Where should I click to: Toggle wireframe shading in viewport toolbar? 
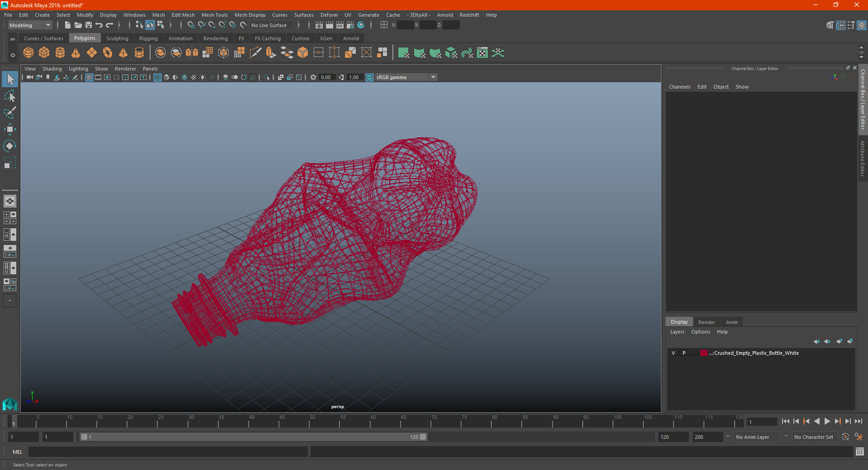[x=157, y=77]
